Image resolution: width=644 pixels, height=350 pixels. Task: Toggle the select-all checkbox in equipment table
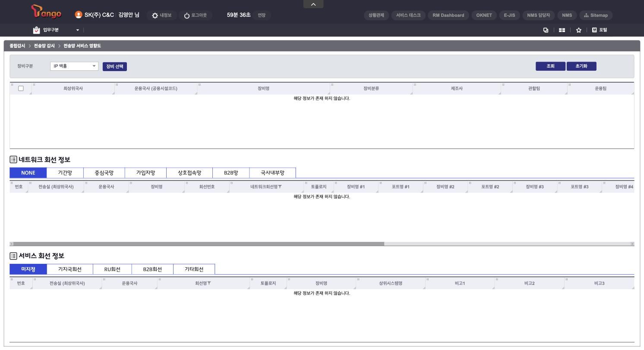click(21, 88)
